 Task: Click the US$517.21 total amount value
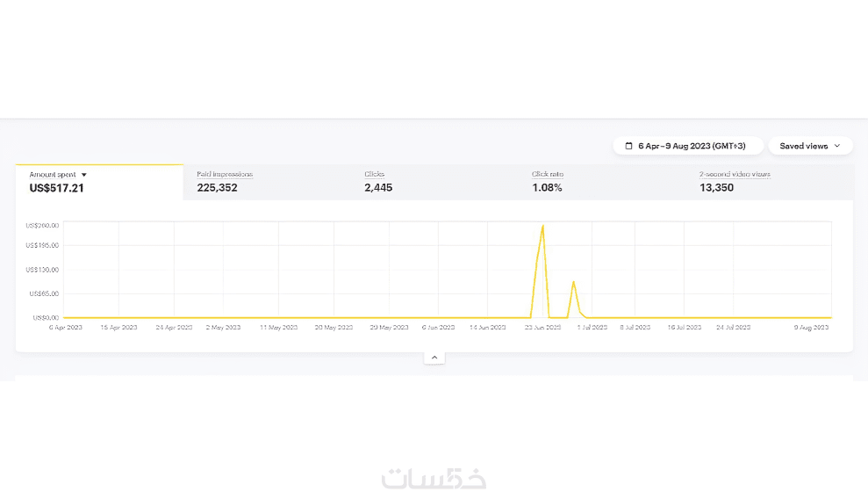(x=57, y=188)
